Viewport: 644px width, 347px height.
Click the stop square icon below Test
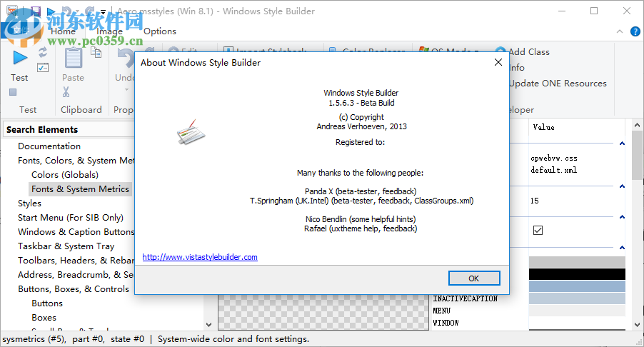pyautogui.click(x=13, y=92)
